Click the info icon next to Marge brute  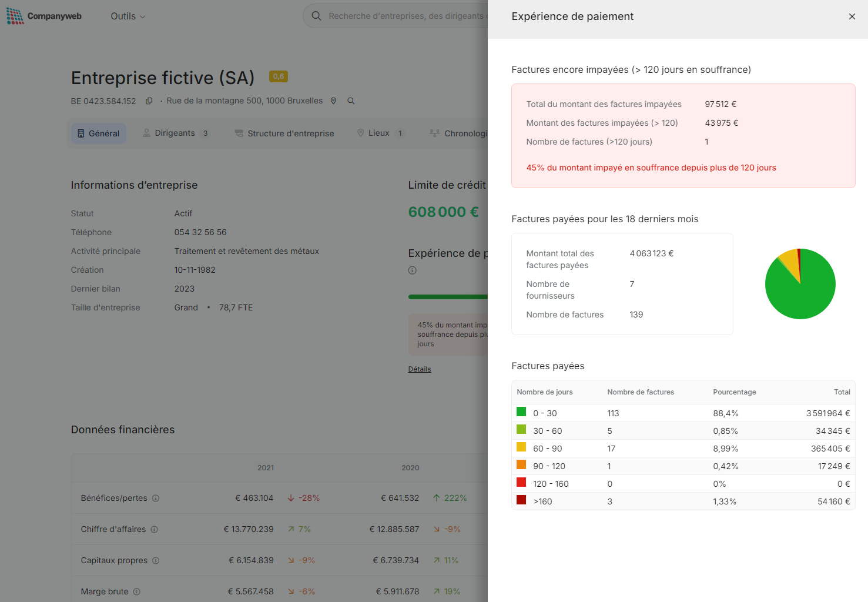click(136, 591)
